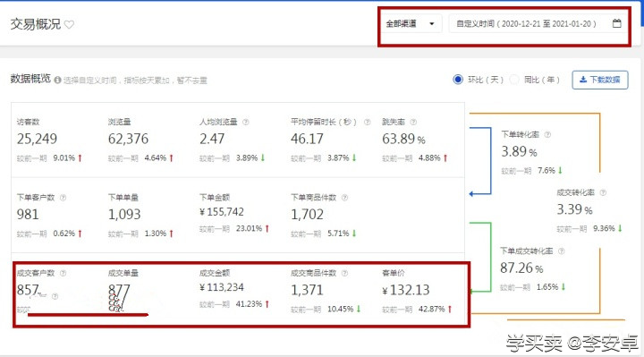
Task: Click help icon next to 人均浏览量
Action: (246, 122)
